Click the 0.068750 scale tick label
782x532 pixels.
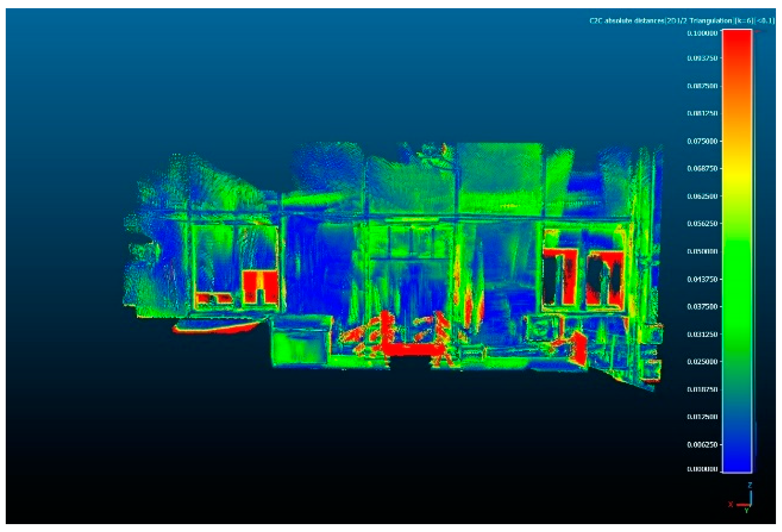coord(702,168)
